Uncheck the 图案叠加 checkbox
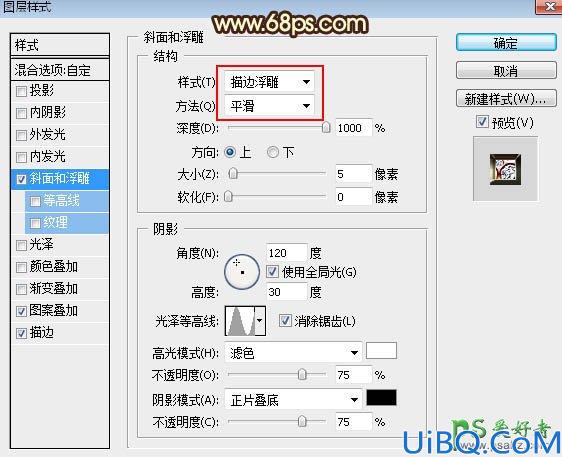562x457 pixels. point(22,311)
